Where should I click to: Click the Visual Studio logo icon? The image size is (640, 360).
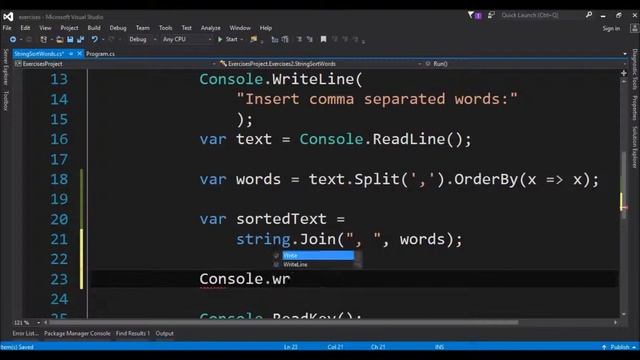(8, 17)
